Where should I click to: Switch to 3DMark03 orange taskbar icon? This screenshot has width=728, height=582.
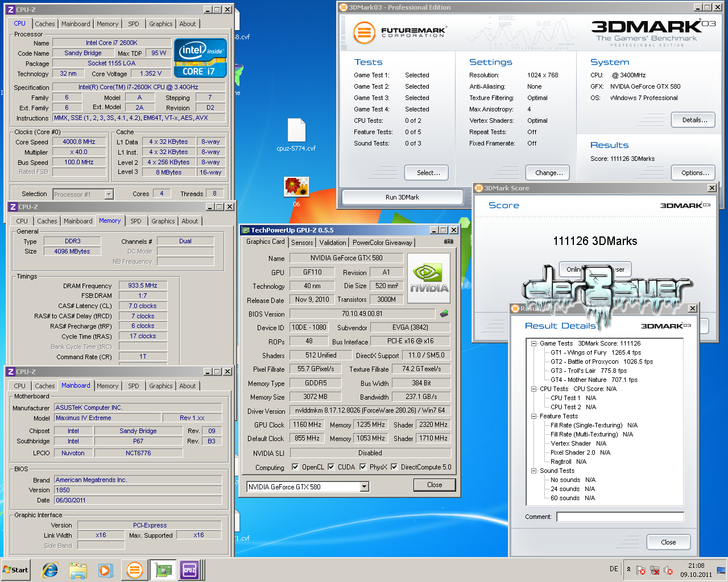[135, 570]
